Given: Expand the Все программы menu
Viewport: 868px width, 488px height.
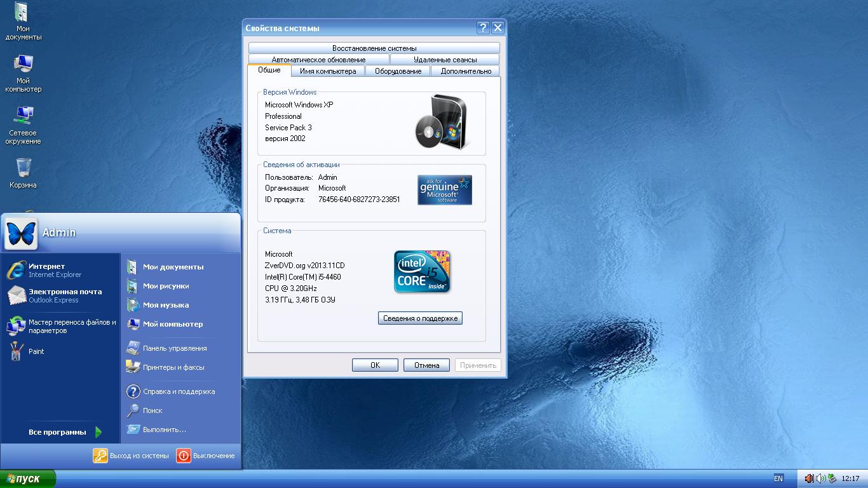Looking at the screenshot, I should (x=65, y=432).
